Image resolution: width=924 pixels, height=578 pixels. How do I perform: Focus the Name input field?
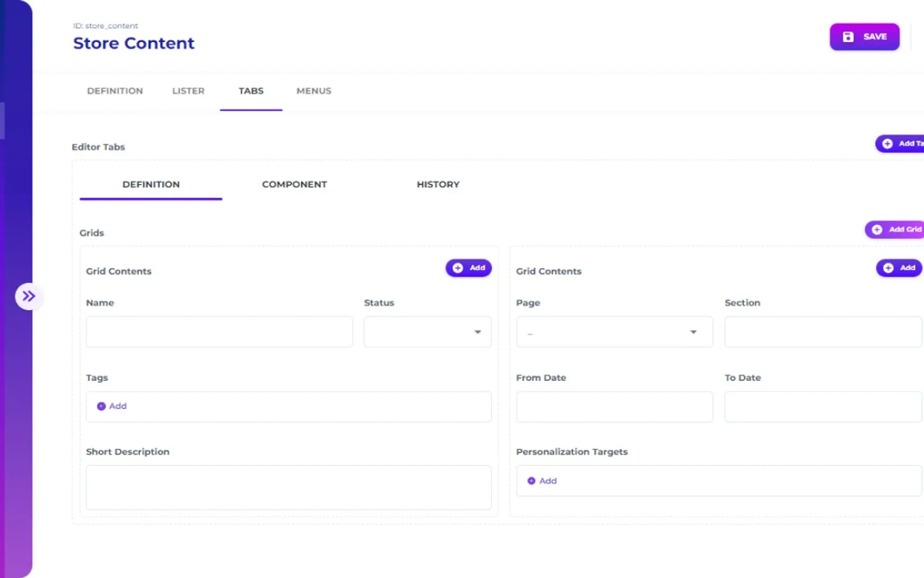(219, 332)
